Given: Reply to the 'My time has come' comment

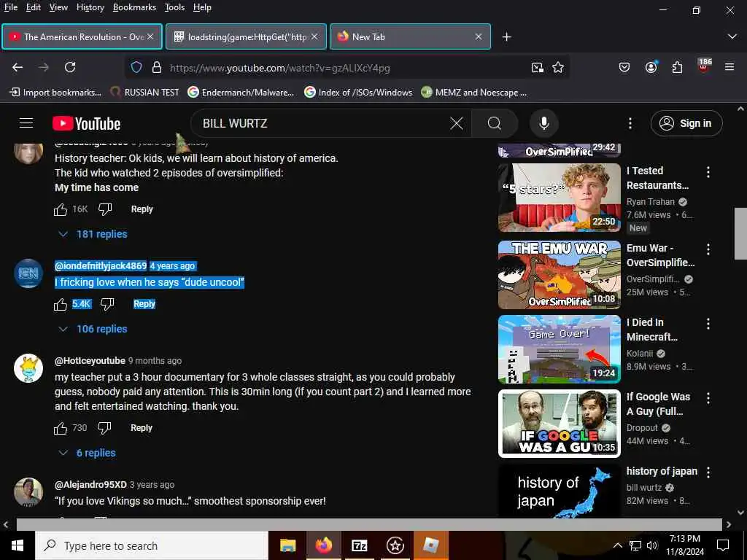Looking at the screenshot, I should 142,209.
